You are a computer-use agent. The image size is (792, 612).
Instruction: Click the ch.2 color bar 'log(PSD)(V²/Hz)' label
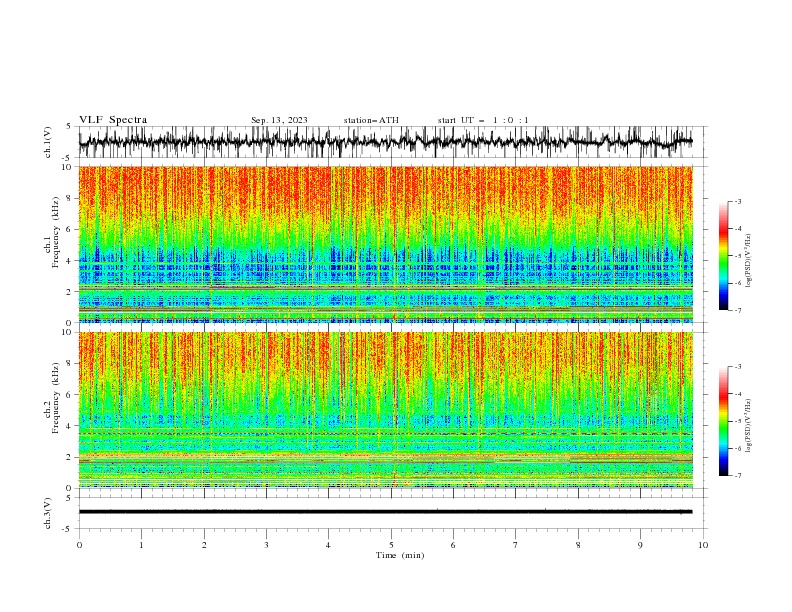pos(749,425)
